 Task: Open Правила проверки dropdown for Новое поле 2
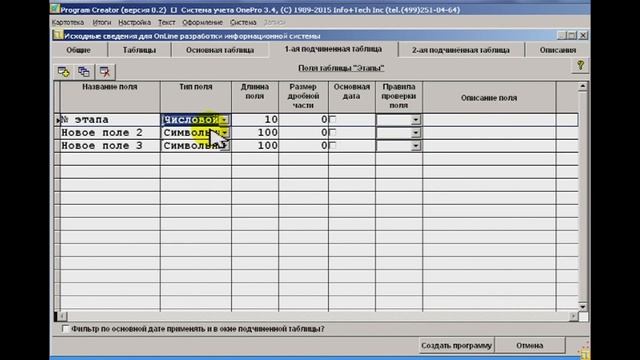[x=416, y=133]
